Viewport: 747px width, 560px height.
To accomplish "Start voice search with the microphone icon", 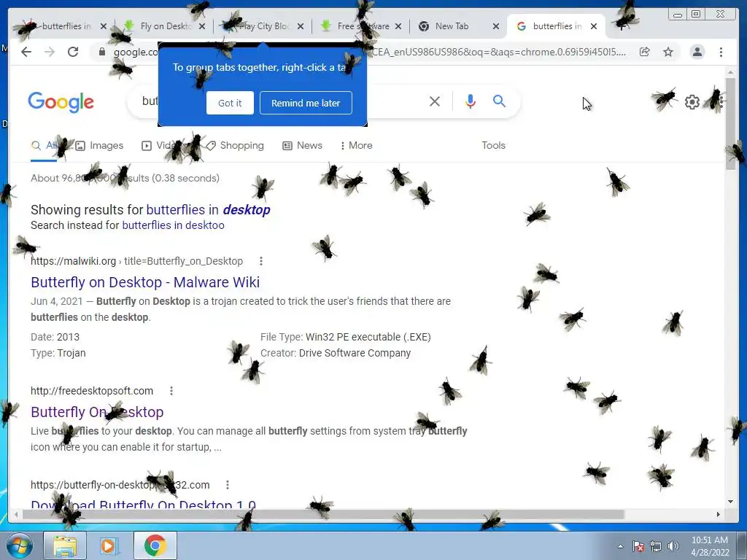I will pos(471,101).
